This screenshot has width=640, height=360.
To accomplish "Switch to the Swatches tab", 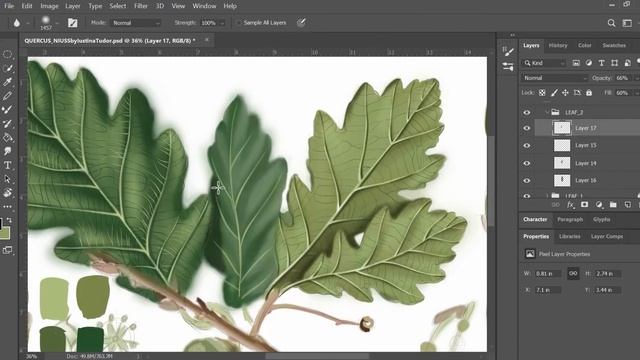I will click(614, 45).
